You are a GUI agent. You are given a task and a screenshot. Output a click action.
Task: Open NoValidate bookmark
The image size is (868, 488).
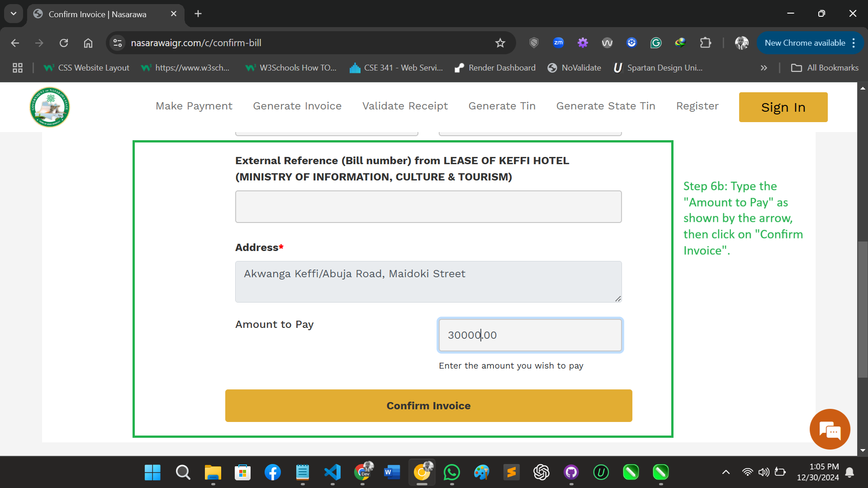574,68
